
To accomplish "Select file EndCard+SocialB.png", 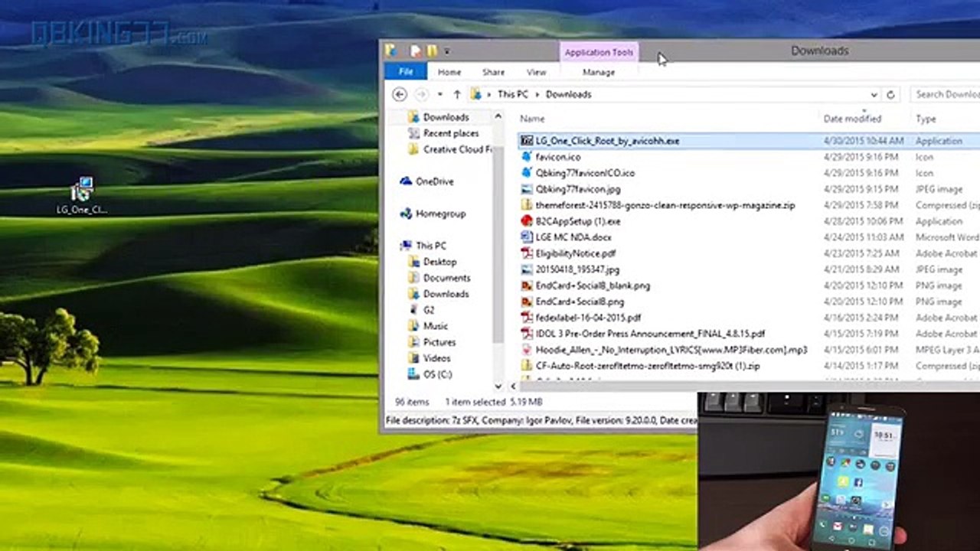I will click(x=580, y=302).
